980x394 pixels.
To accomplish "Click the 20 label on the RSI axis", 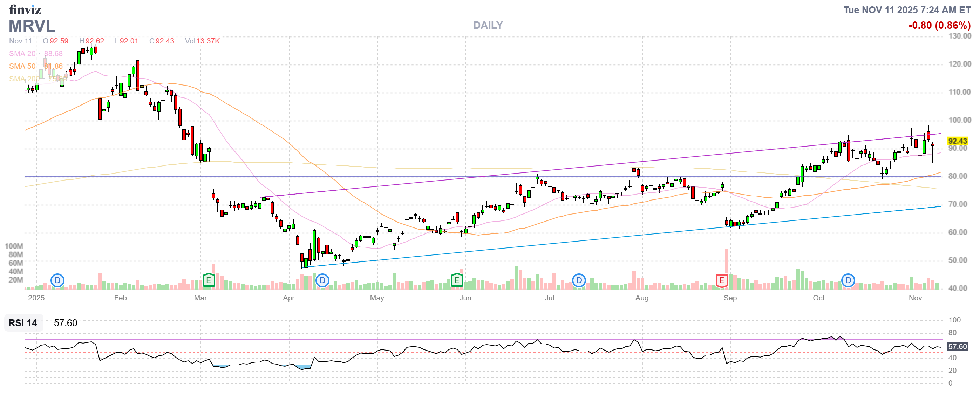I will (952, 371).
